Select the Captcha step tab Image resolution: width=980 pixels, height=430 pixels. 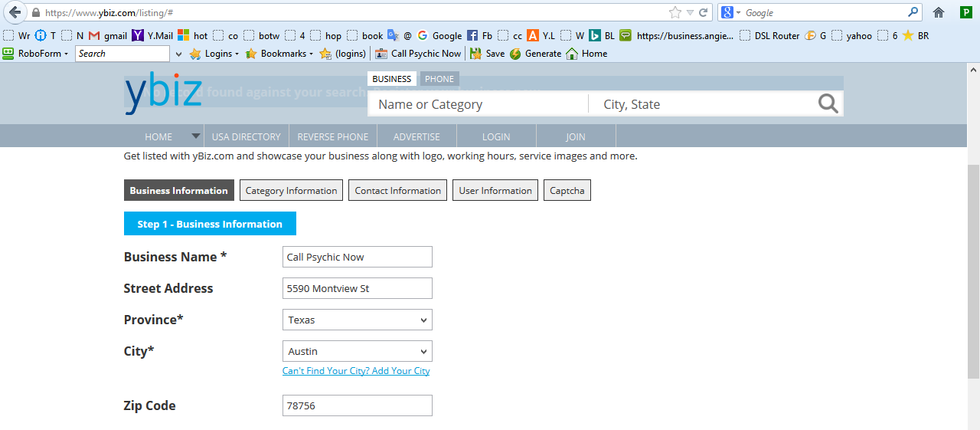click(x=567, y=190)
